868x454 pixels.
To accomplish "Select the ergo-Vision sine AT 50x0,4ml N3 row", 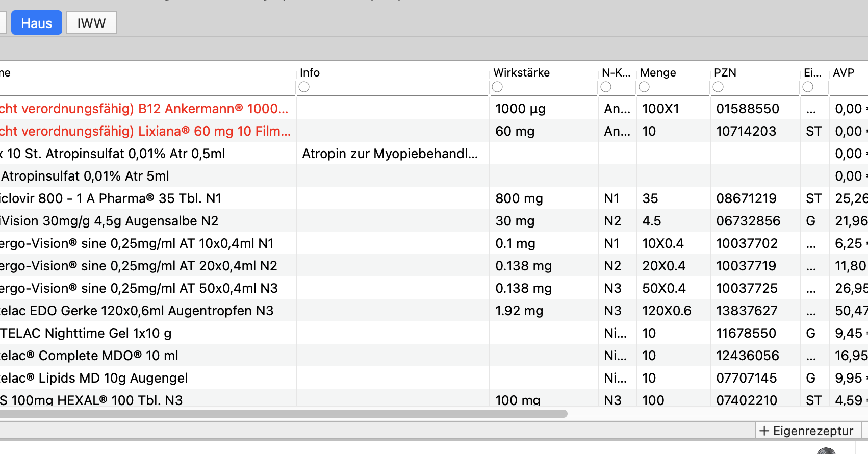I will (434, 288).
